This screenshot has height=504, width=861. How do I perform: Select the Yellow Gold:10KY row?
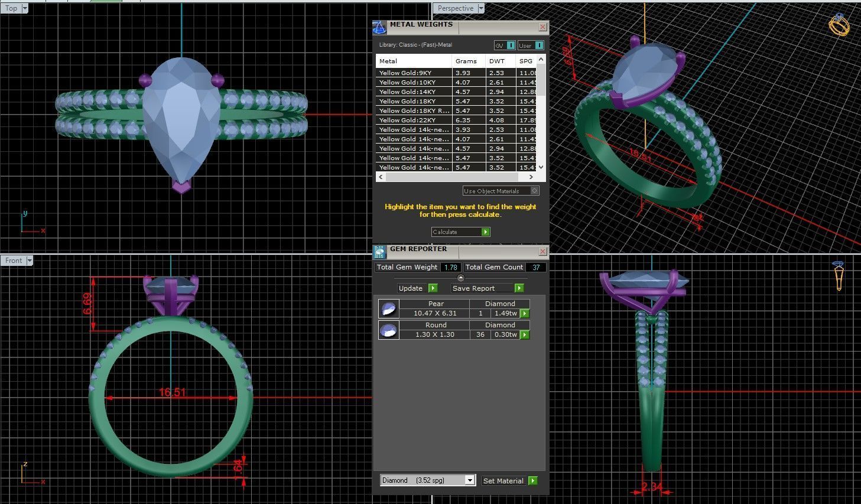456,83
